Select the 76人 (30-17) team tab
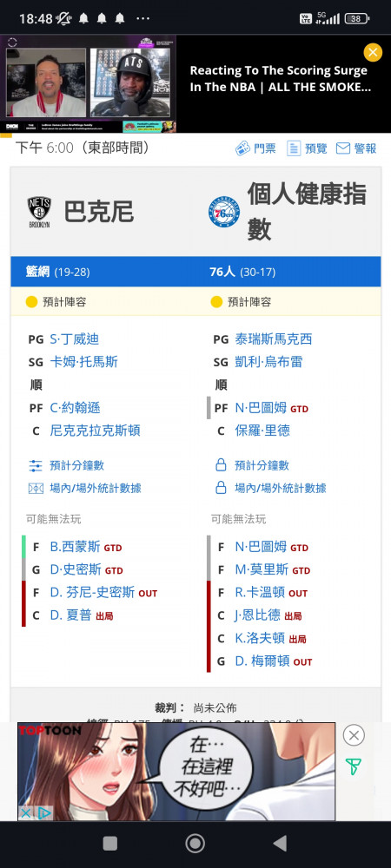Screen dimensions: 391x868 pos(242,272)
